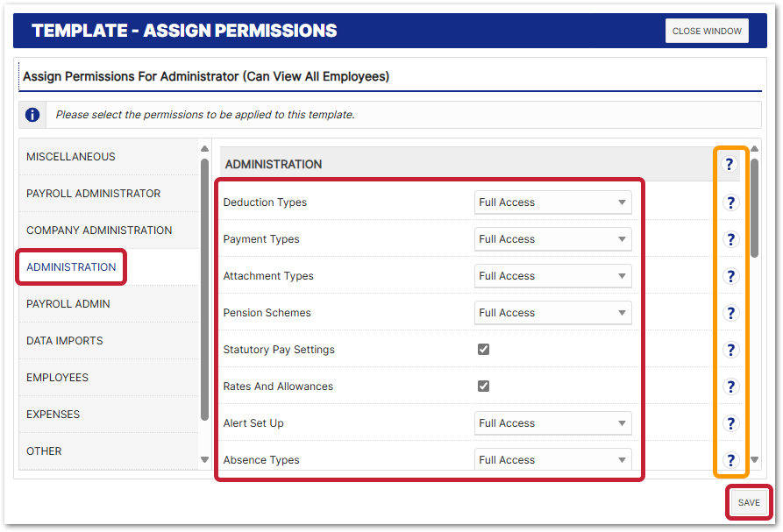Expand the Pension Schemes access dropdown
783x532 pixels.
(552, 313)
